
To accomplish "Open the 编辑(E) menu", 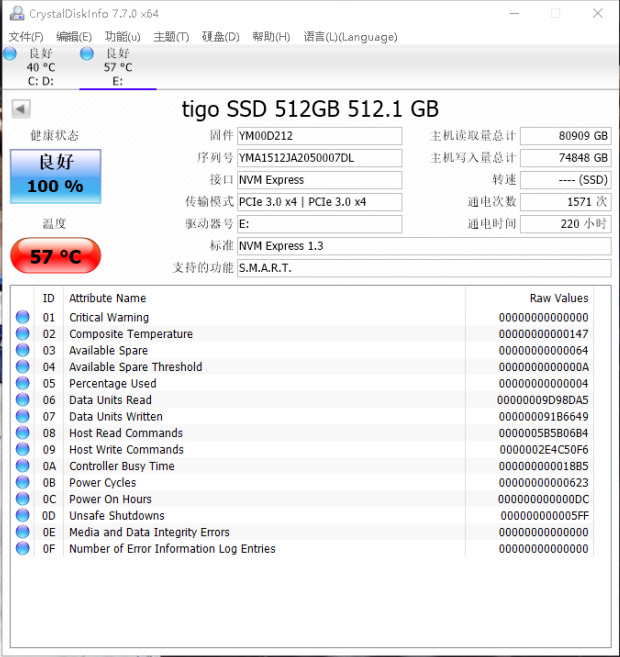I will tap(74, 37).
